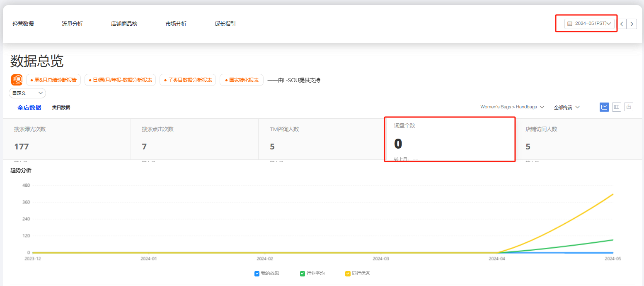Click the download data icon
The image size is (644, 286).
[629, 107]
